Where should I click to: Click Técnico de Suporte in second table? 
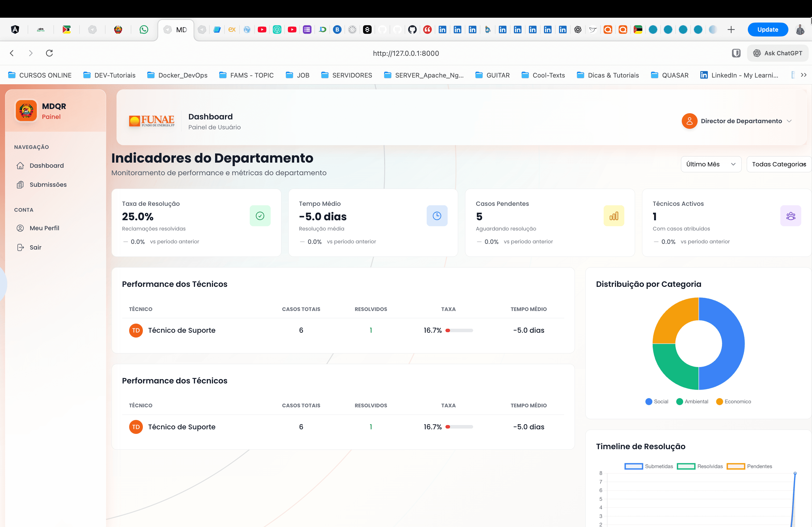(x=182, y=427)
